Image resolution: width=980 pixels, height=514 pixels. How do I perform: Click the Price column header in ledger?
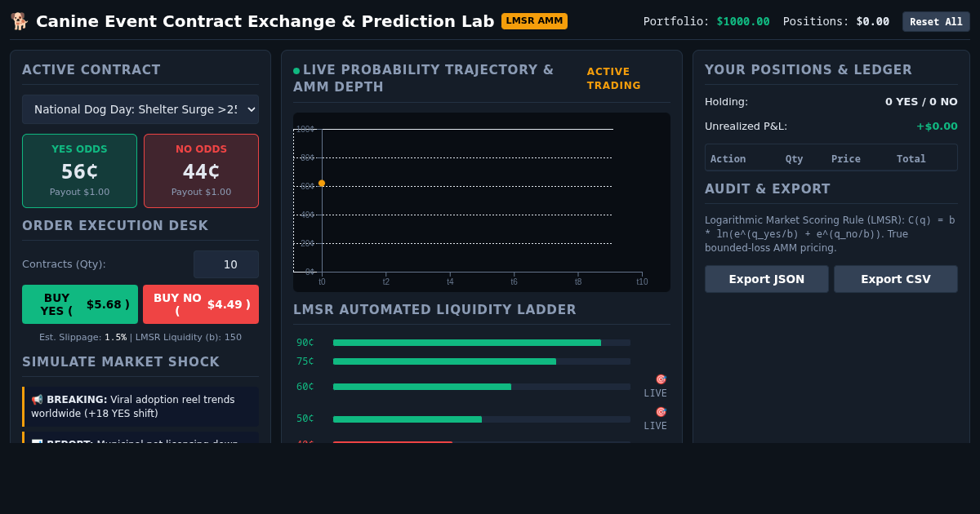coord(846,159)
